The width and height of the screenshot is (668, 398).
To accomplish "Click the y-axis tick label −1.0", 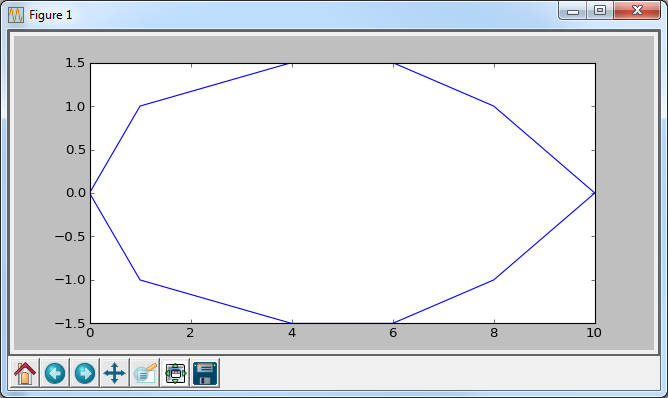I will [x=71, y=280].
